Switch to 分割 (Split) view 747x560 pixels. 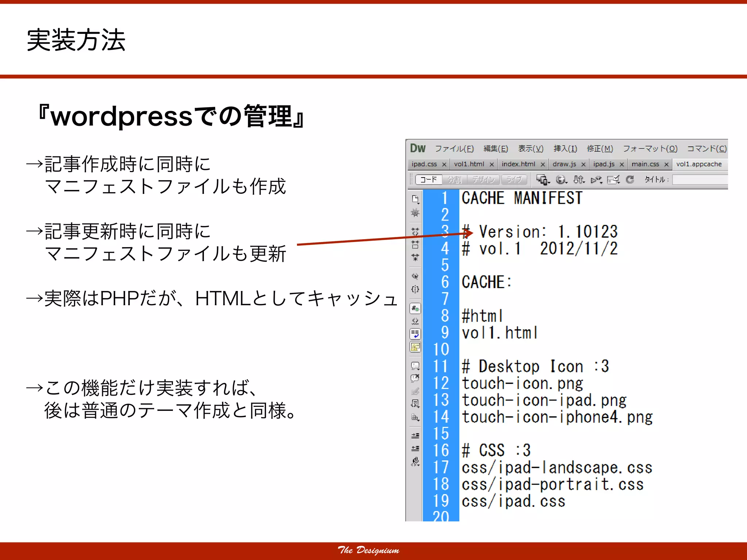454,179
